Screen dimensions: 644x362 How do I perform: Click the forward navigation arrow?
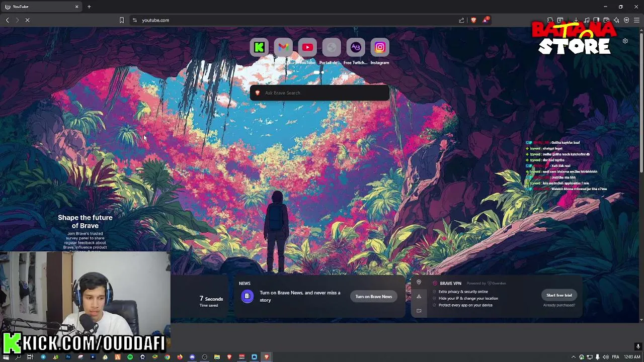[x=18, y=20]
